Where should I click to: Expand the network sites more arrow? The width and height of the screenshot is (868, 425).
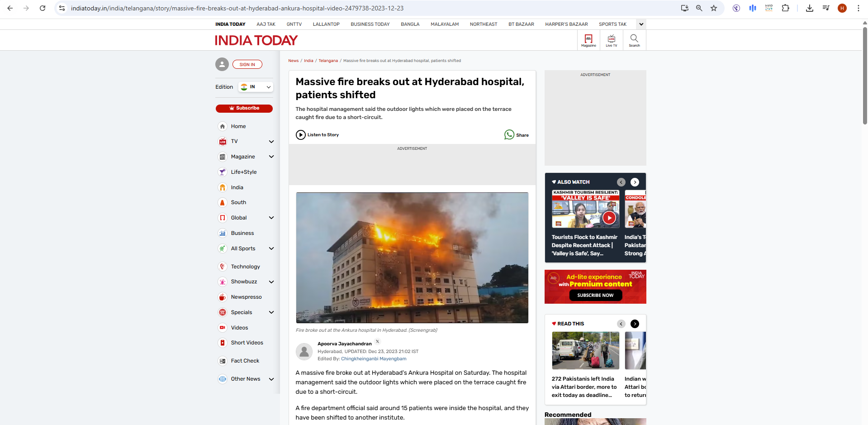[641, 24]
